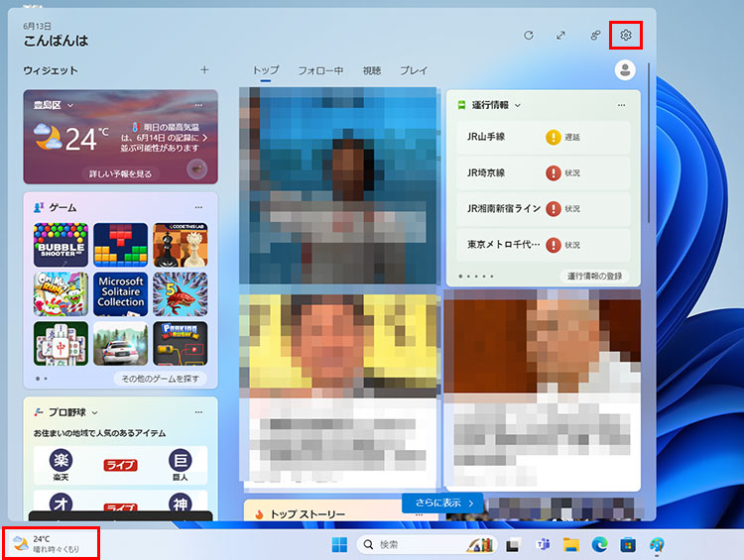
Task: Add a widget with the plus icon
Action: pyautogui.click(x=204, y=70)
